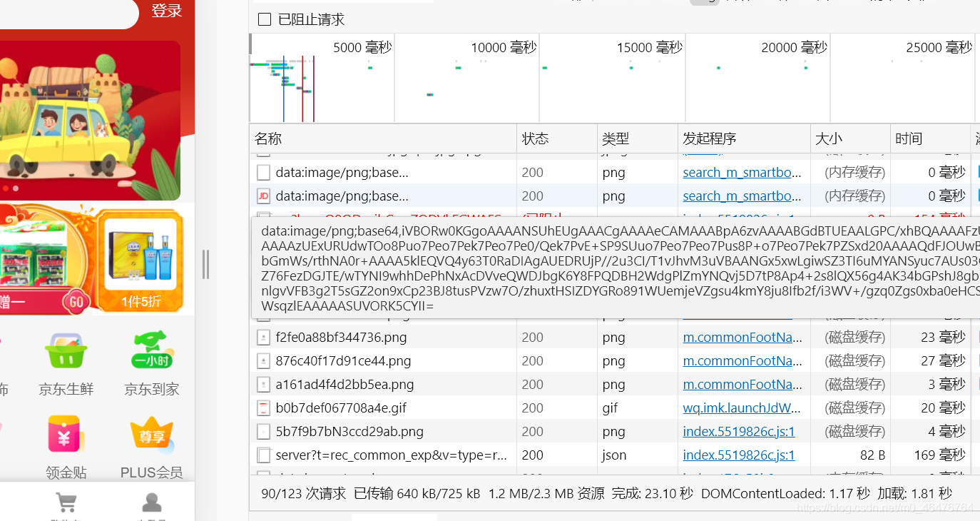Click file icon of 5b7f9b7bN3ccd29ab.png
The width and height of the screenshot is (980, 521).
[264, 431]
